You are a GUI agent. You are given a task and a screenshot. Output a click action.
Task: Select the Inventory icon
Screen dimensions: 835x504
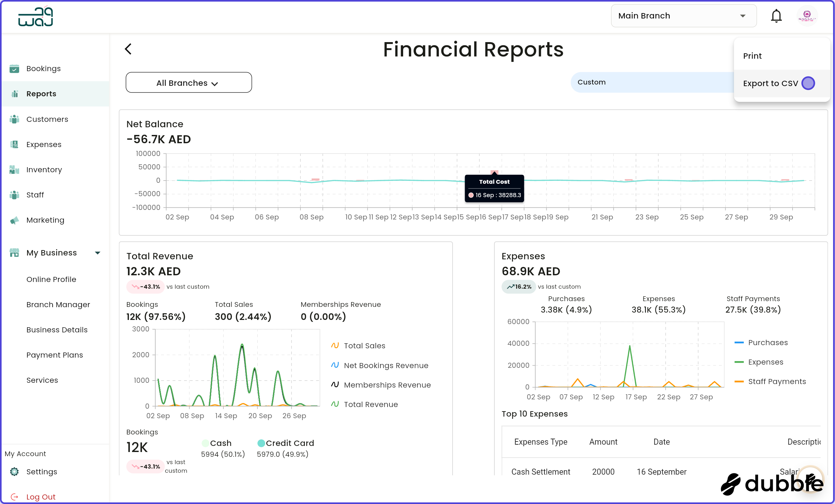point(14,170)
